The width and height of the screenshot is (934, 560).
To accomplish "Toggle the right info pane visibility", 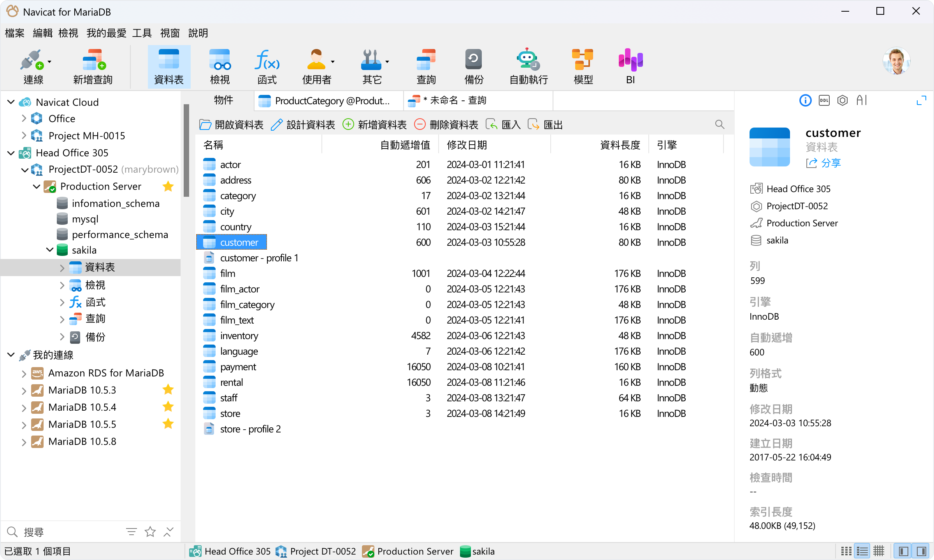I will tap(921, 551).
